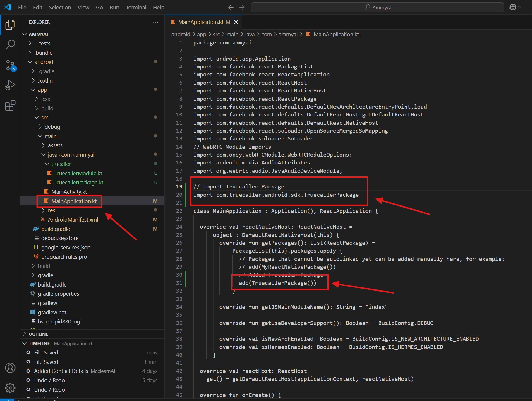Image resolution: width=532 pixels, height=401 pixels.
Task: Open Source Control view with badge
Action: point(10,65)
